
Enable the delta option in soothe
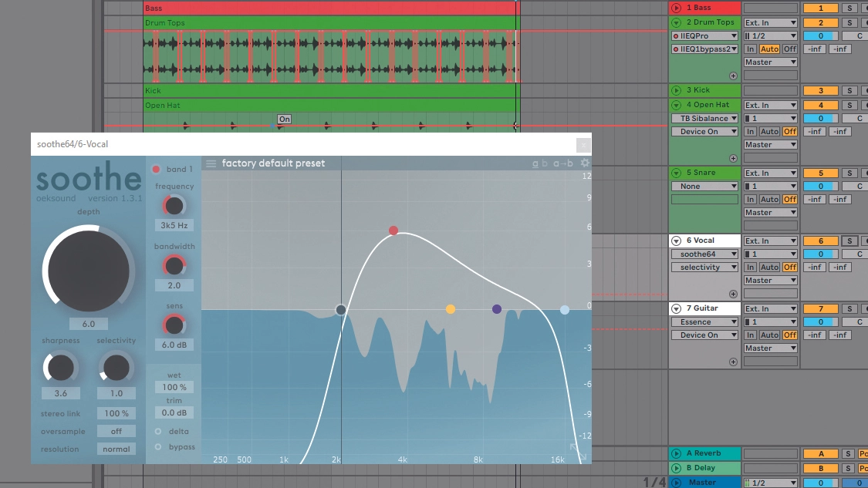click(158, 431)
